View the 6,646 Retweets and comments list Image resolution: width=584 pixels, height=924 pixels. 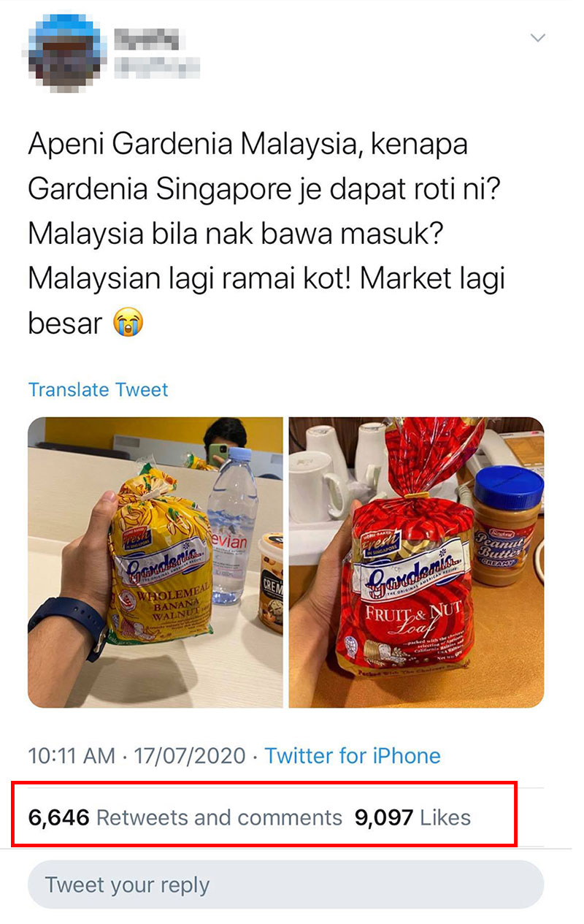185,817
